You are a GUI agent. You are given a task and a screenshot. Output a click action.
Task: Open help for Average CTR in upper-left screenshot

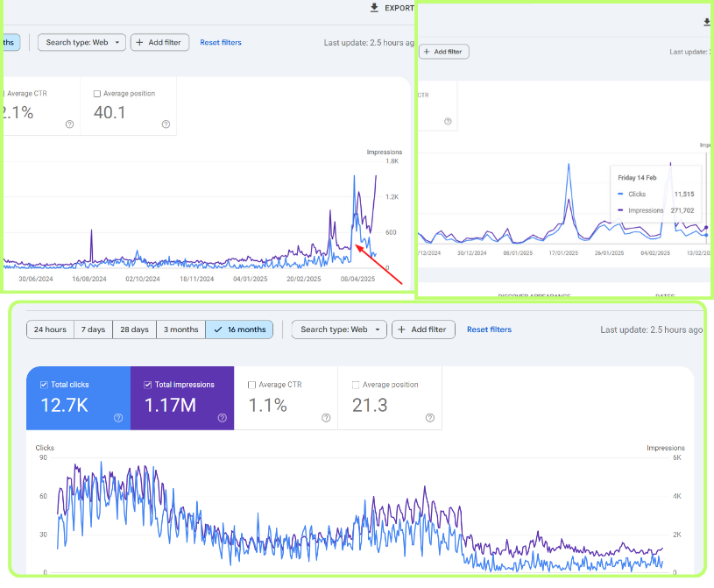[x=70, y=124]
